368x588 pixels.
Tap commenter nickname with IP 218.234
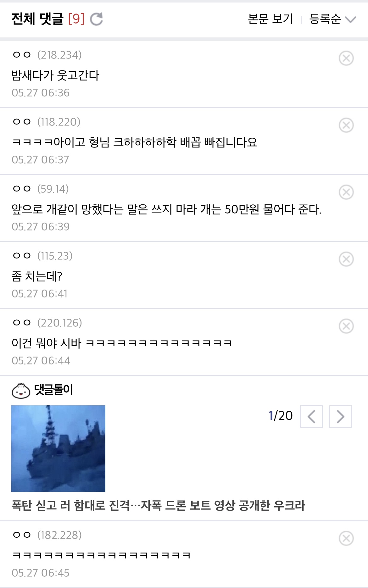[22, 55]
